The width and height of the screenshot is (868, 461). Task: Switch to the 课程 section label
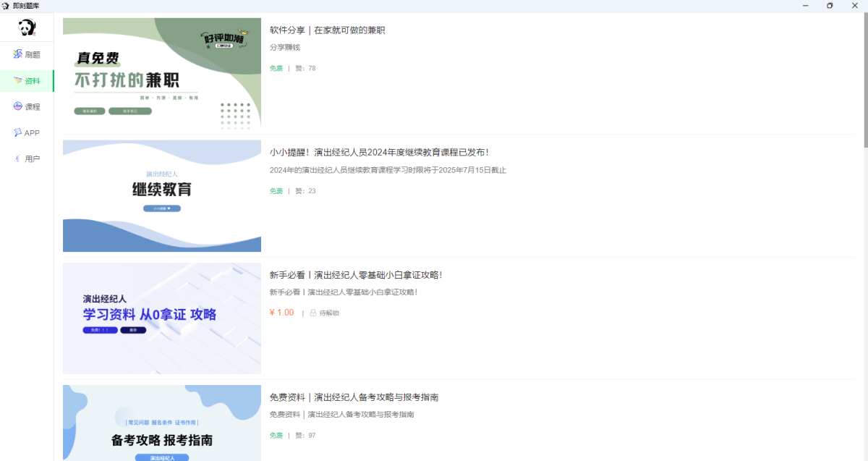(33, 107)
